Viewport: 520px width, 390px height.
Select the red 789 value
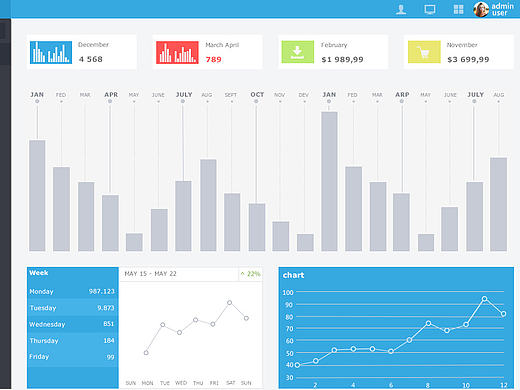click(214, 60)
